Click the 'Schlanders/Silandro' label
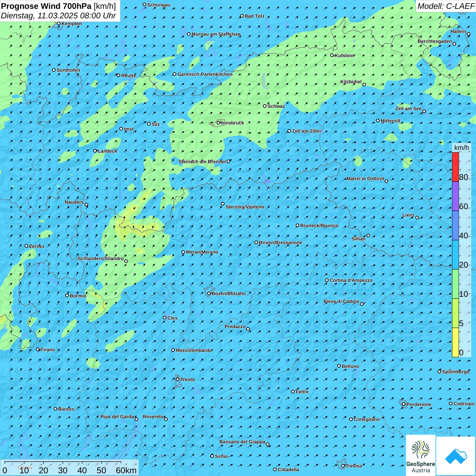This screenshot has width=476, height=476. 101,258
